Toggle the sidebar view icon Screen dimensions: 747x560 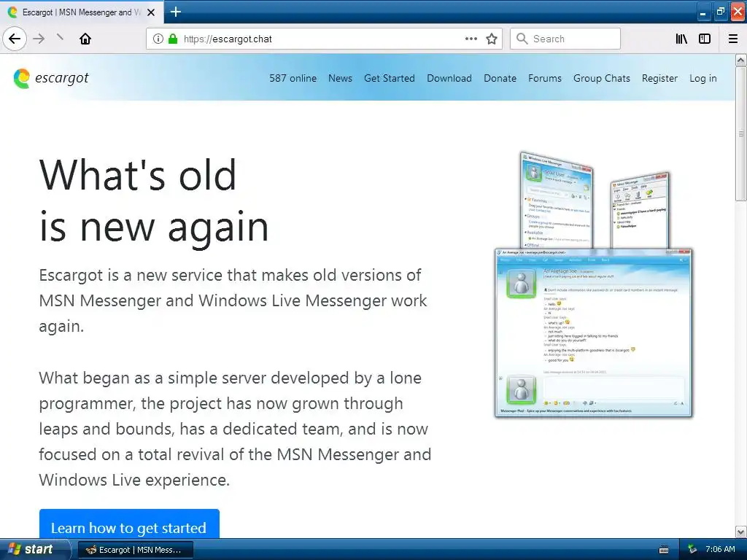705,39
